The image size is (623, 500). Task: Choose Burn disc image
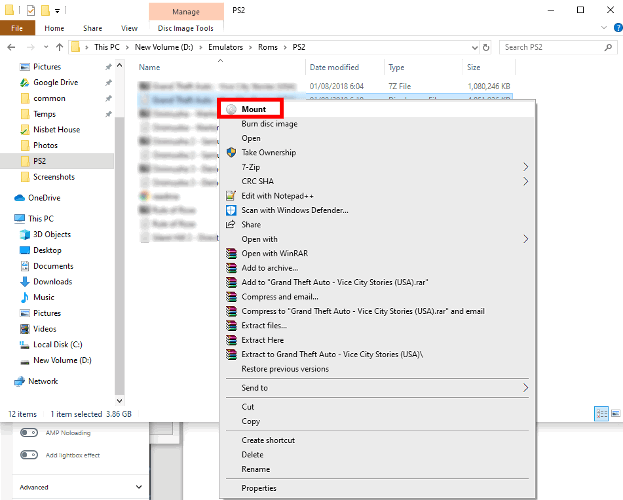(x=269, y=124)
